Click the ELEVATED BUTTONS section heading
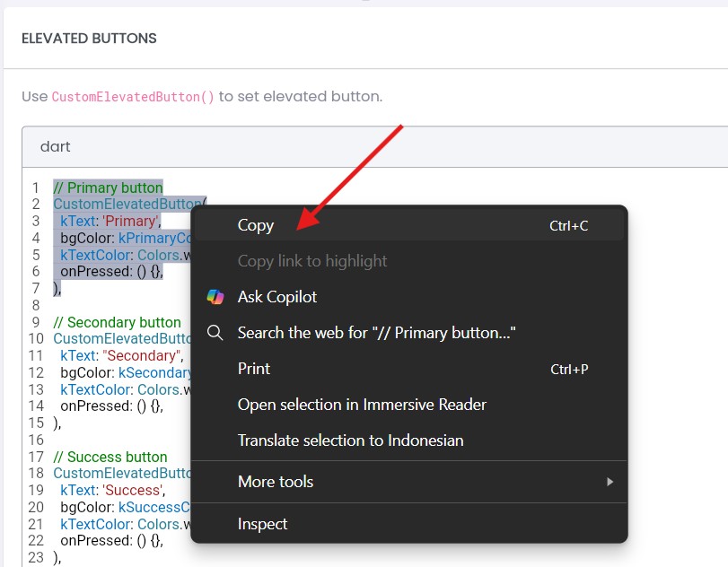The height and width of the screenshot is (567, 728). (x=89, y=39)
